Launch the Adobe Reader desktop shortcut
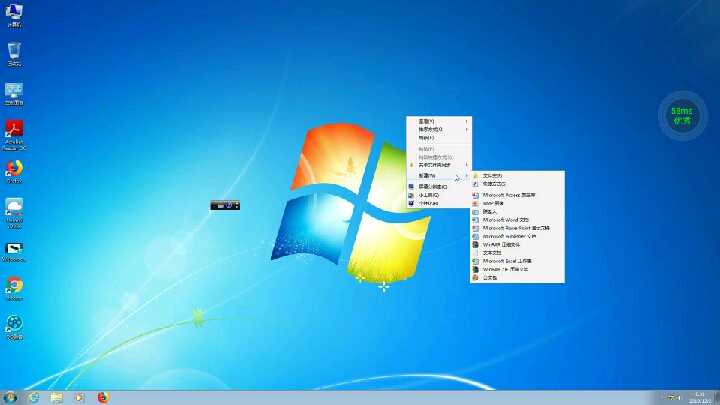 click(x=14, y=135)
